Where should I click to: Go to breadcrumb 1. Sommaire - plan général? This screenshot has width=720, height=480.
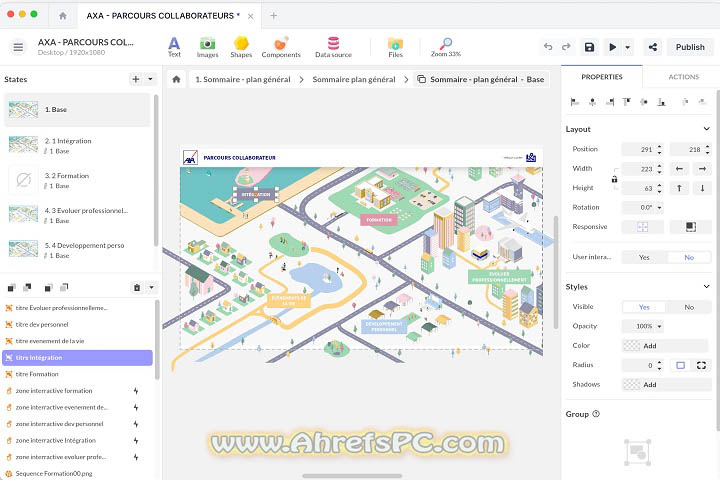[243, 79]
